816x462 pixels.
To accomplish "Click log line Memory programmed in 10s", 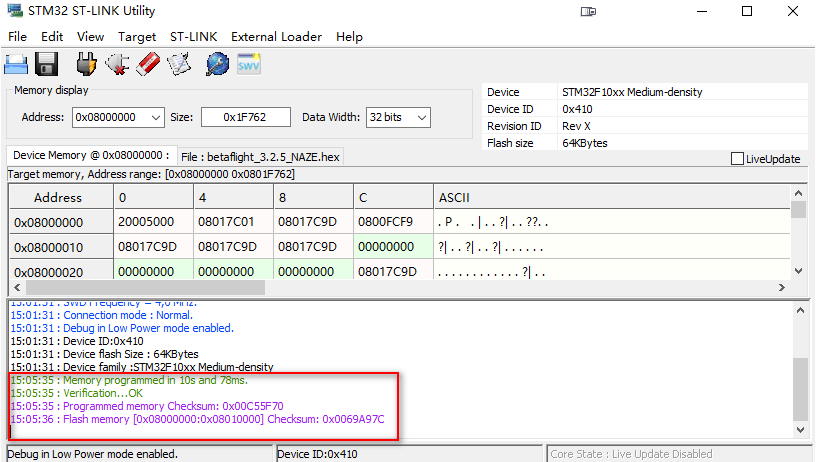I will click(129, 380).
